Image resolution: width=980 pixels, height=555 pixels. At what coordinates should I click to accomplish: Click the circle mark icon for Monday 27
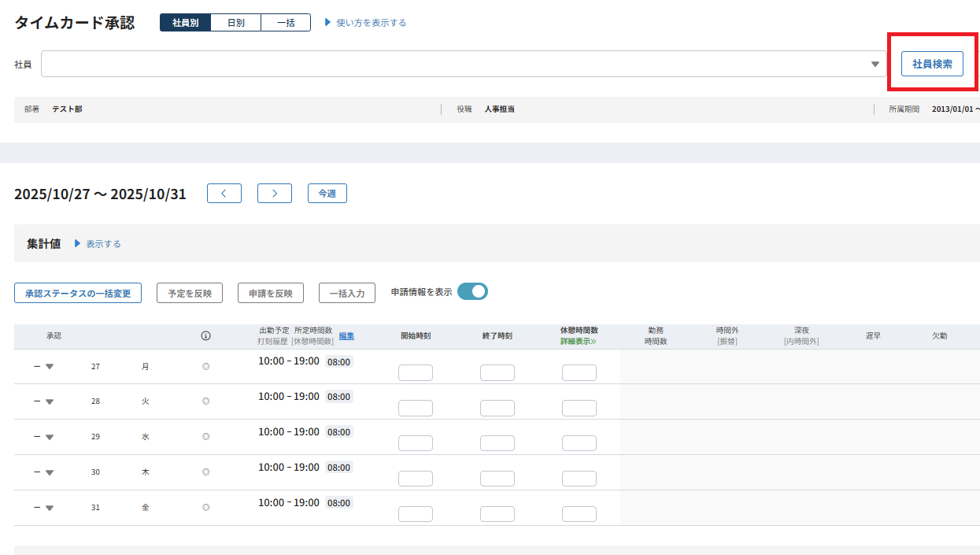pyautogui.click(x=206, y=367)
